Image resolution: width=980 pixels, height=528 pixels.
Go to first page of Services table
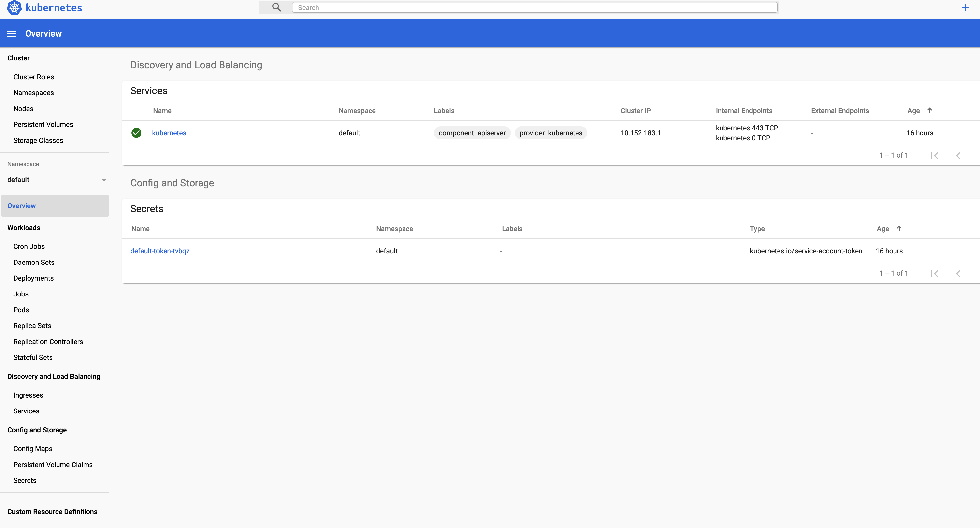click(x=934, y=156)
